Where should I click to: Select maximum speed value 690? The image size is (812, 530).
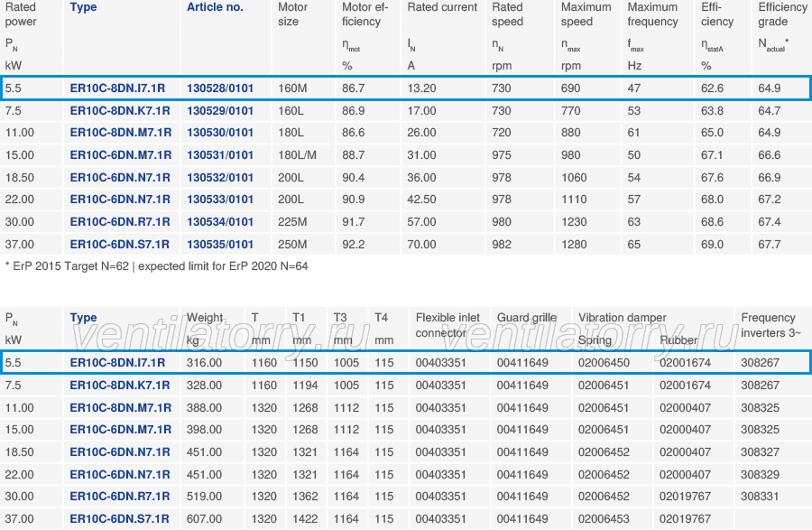pyautogui.click(x=571, y=88)
